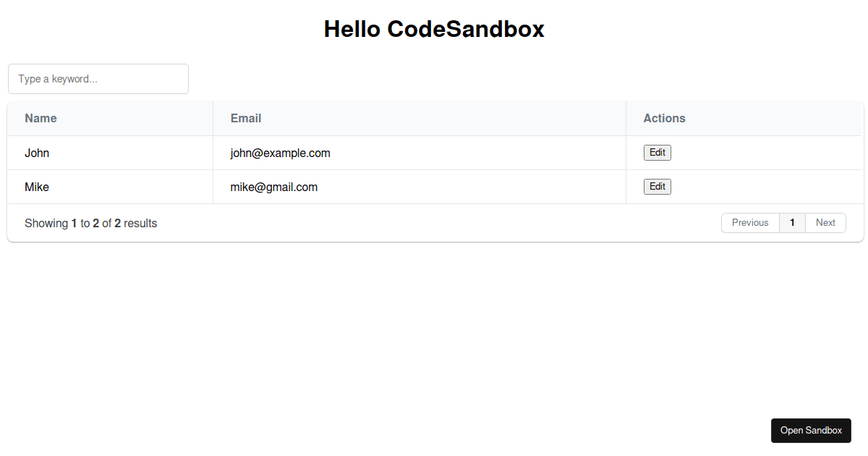Click the Edit button for John

pos(657,152)
